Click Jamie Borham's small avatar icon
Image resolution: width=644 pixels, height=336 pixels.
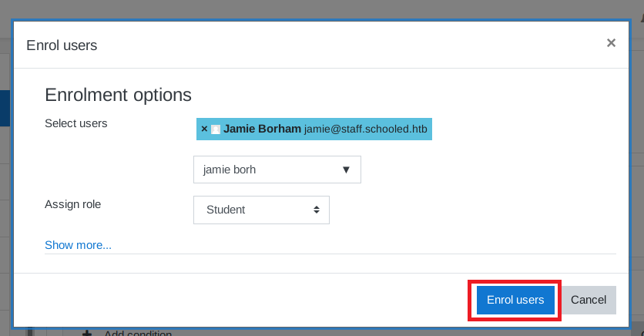click(x=216, y=129)
